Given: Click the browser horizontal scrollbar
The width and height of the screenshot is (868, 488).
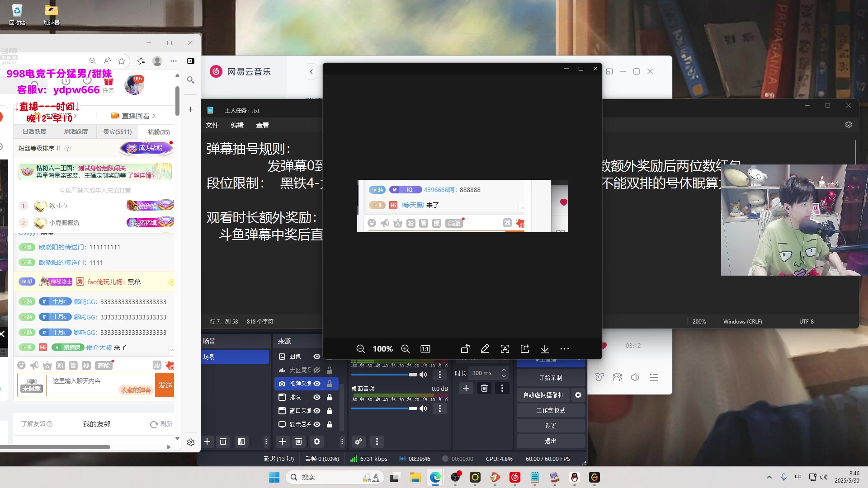Looking at the screenshot, I should pos(55,447).
